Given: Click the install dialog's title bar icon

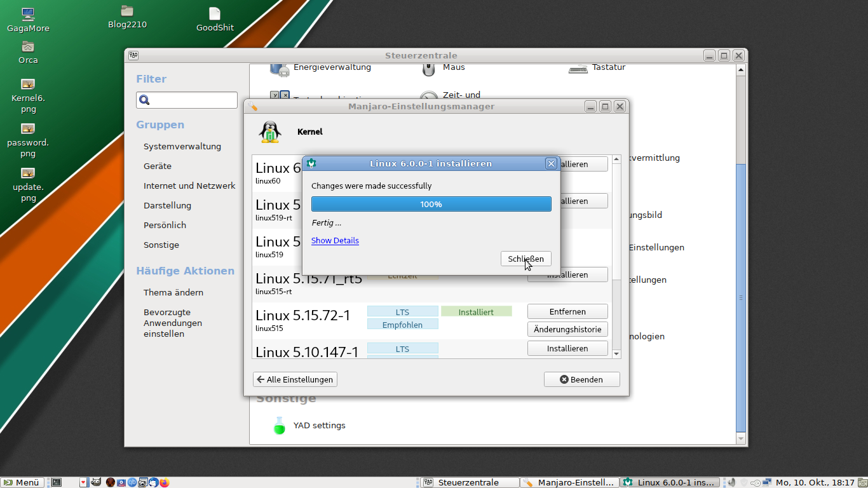Looking at the screenshot, I should [x=311, y=163].
